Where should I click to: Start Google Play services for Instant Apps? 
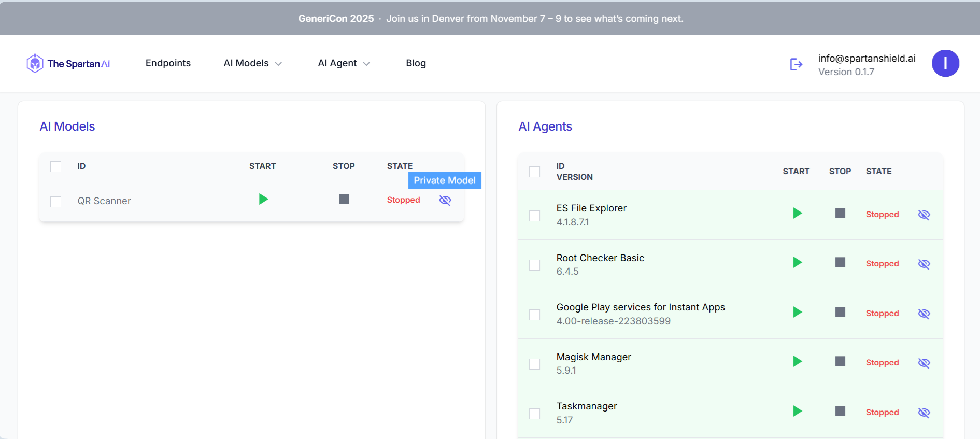point(797,312)
